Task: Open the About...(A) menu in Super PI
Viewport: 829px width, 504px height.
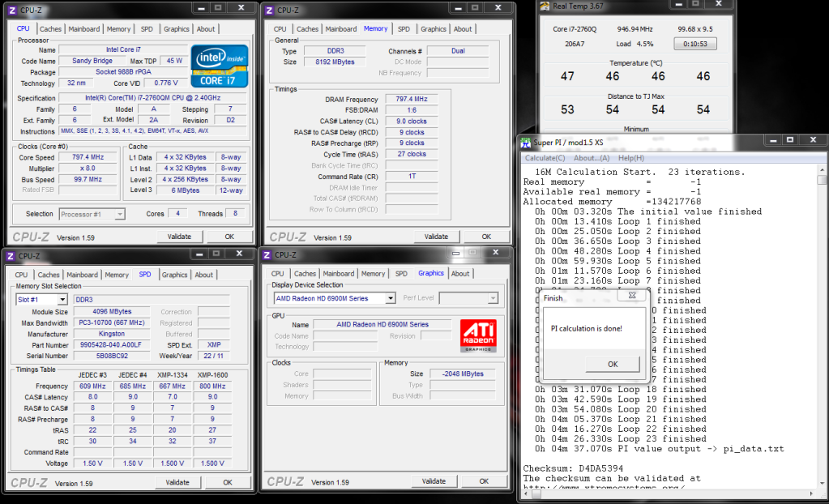Action: point(592,158)
